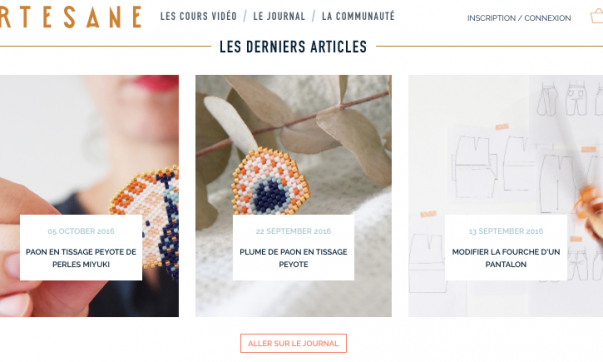Screen dimensions: 603x362
Task: Click the white caption card on pantalon article
Action: (x=506, y=247)
